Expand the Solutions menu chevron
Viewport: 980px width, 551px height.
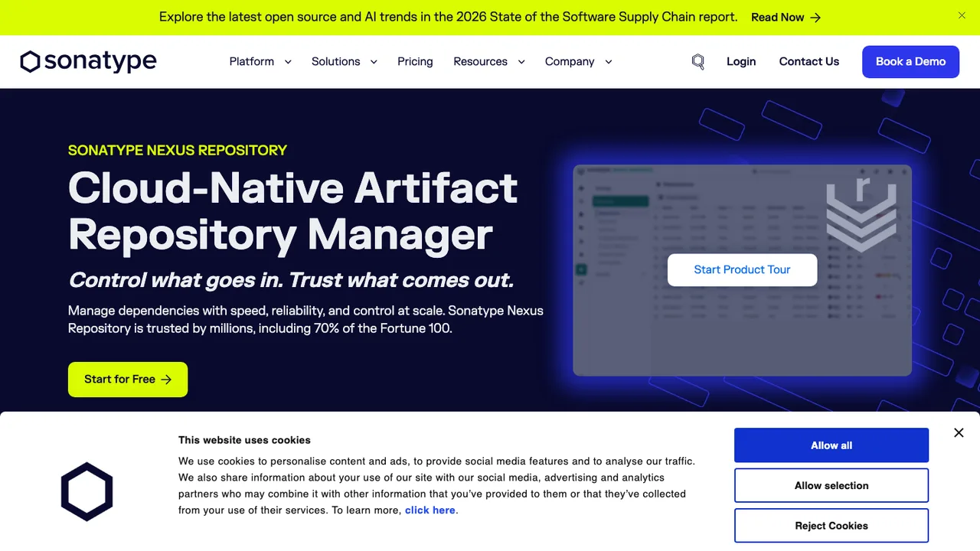tap(374, 62)
